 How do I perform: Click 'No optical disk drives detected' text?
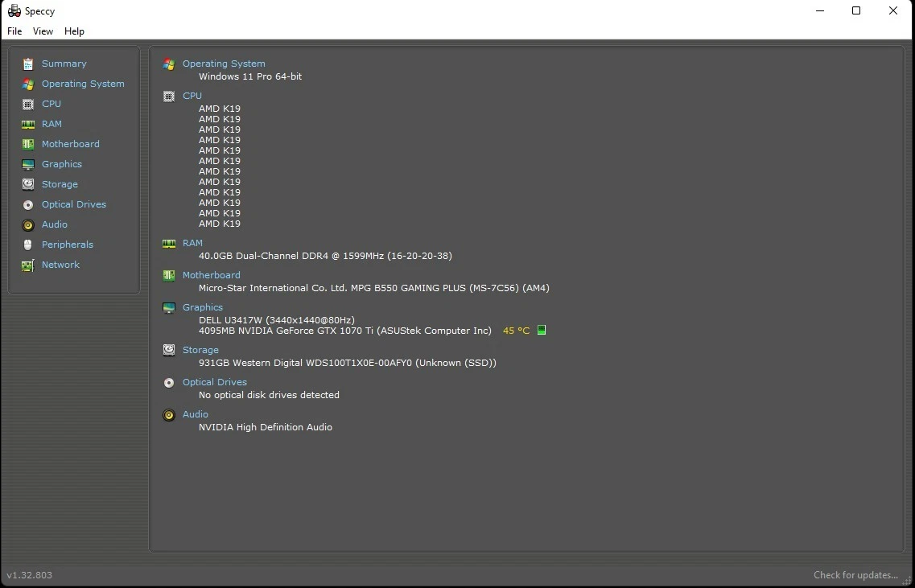[269, 395]
